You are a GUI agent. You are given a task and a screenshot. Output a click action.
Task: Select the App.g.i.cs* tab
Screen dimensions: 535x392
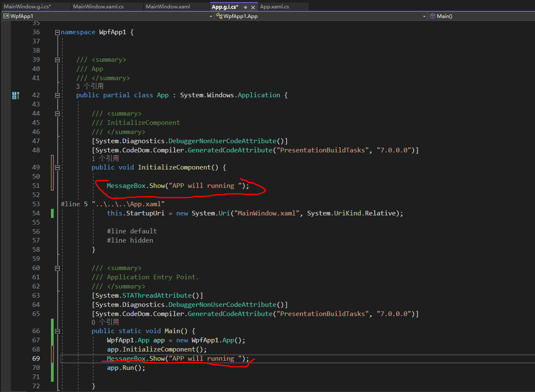coord(225,7)
